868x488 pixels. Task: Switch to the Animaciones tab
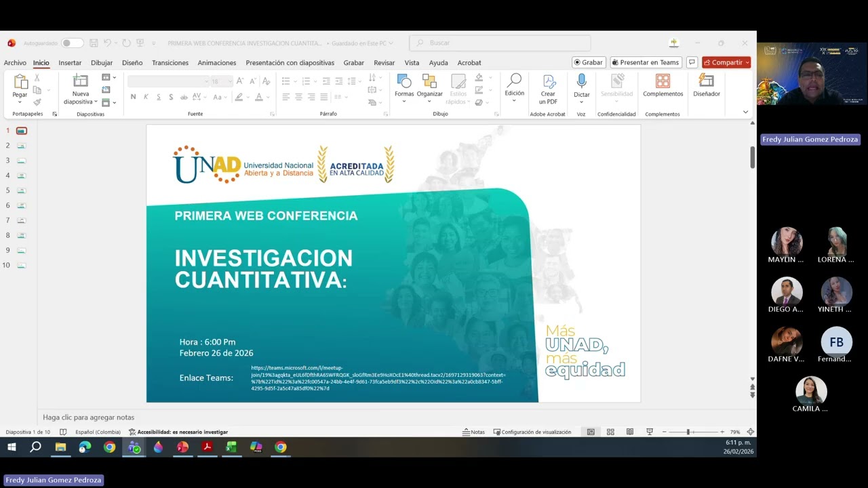click(x=217, y=62)
